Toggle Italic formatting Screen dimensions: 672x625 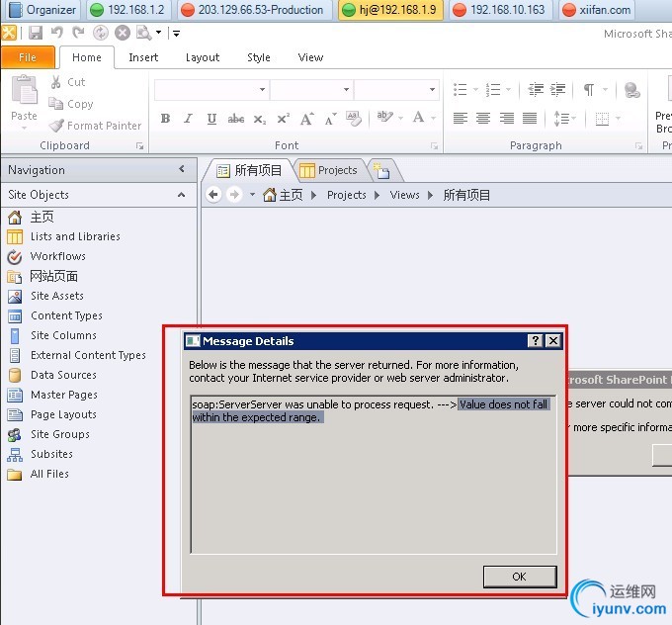(188, 119)
